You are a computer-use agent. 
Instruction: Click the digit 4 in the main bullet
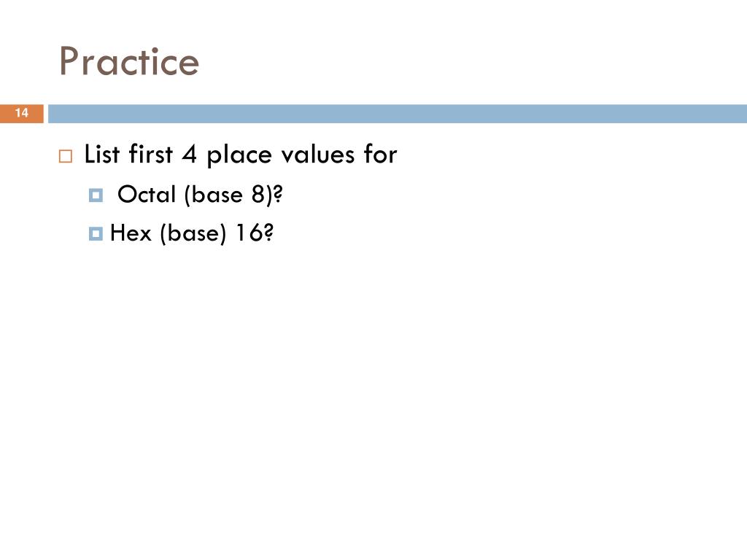point(190,155)
